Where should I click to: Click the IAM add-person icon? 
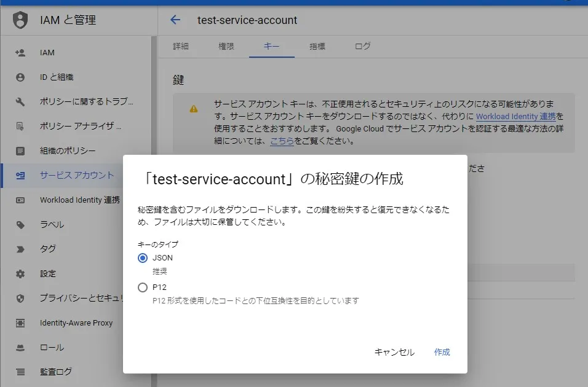pos(20,53)
